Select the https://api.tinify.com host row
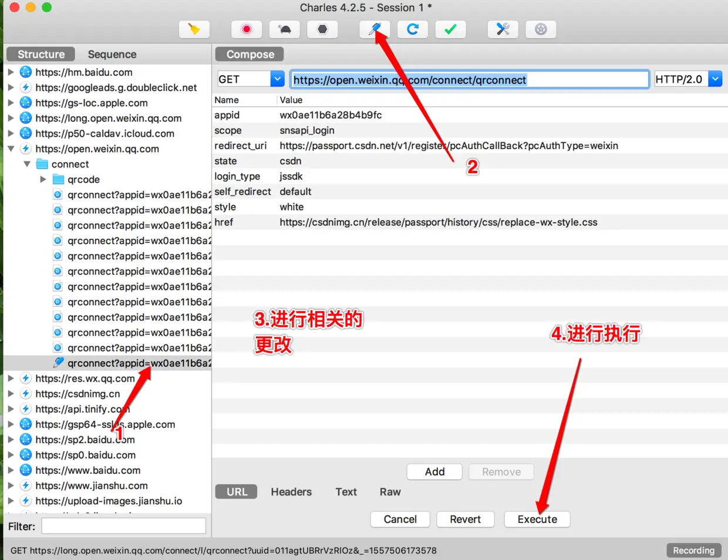The height and width of the screenshot is (560, 728). pos(107,409)
